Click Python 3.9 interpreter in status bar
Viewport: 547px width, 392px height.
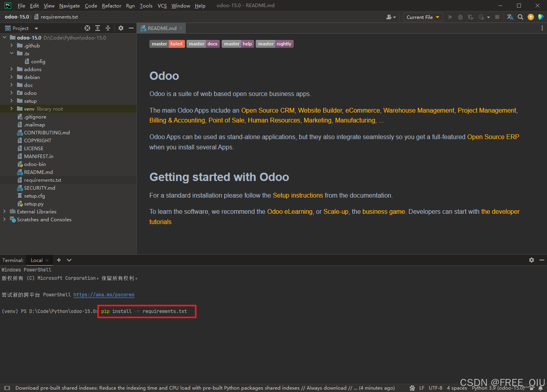[x=498, y=388]
